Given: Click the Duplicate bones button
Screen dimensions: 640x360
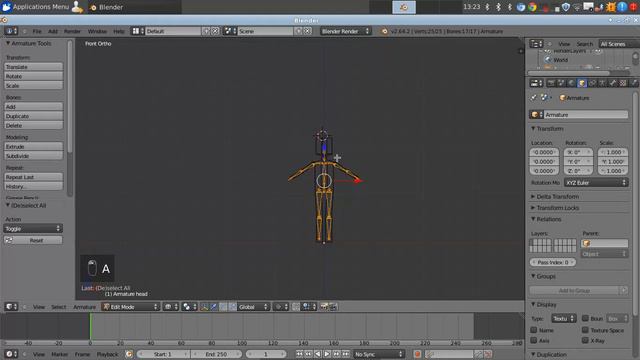Looking at the screenshot, I should [x=33, y=116].
